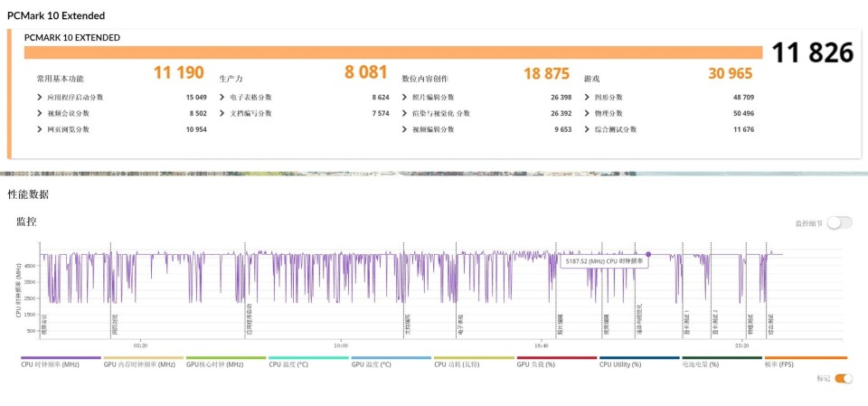Click the value 8 624
868x406 pixels.
click(x=381, y=98)
